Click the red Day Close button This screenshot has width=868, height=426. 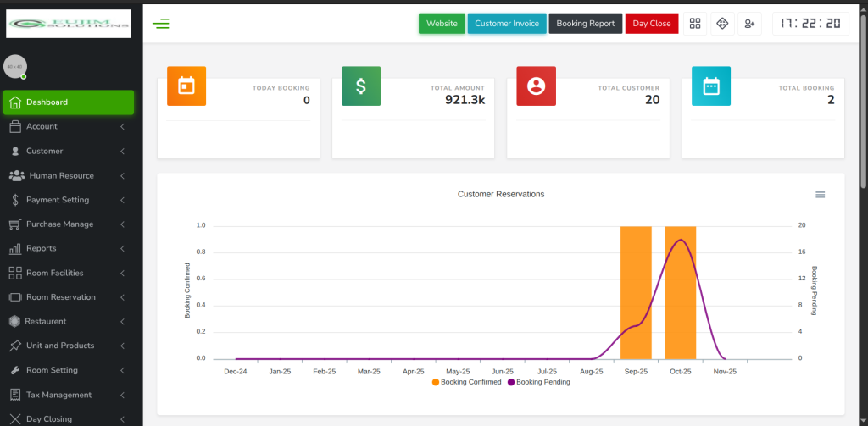651,24
